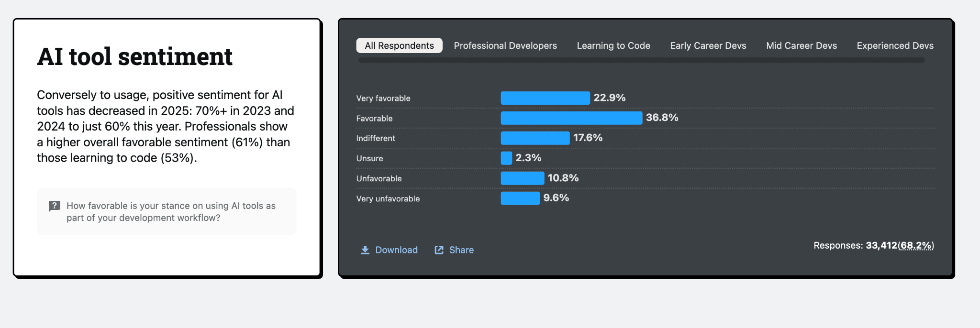Select the All Respondents tab
The height and width of the screenshot is (328, 980).
click(x=399, y=45)
